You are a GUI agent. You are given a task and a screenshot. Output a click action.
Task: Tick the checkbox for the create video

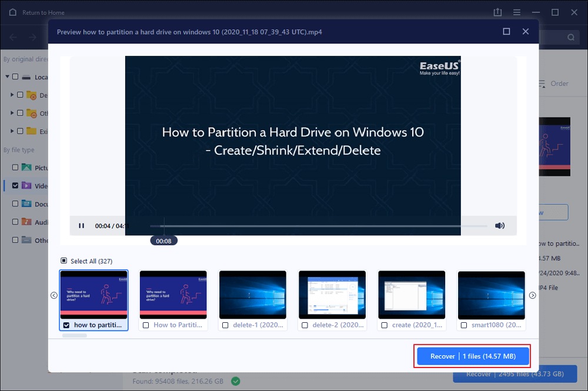385,325
